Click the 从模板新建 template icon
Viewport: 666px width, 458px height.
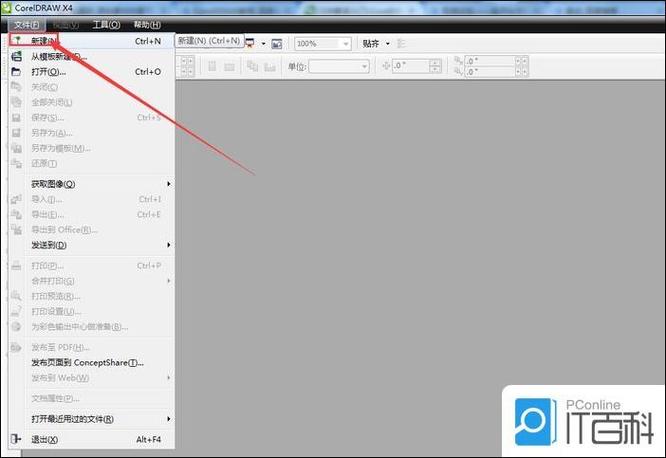coord(16,56)
